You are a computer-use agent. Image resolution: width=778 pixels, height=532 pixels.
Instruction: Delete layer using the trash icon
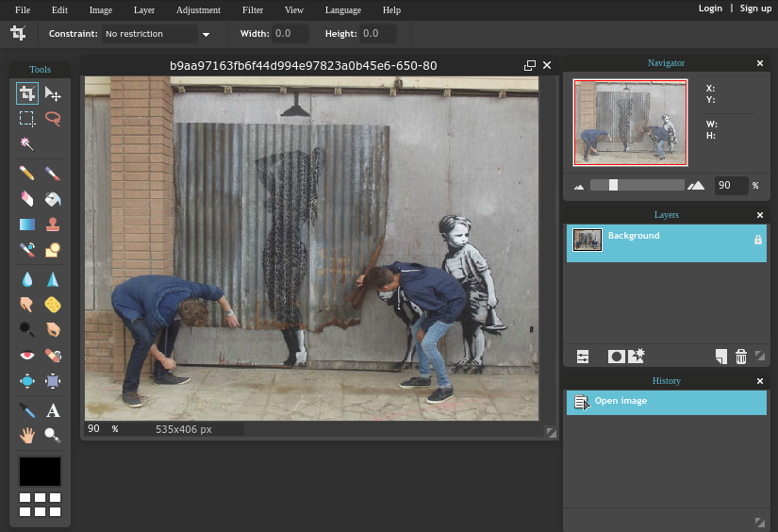(x=741, y=357)
